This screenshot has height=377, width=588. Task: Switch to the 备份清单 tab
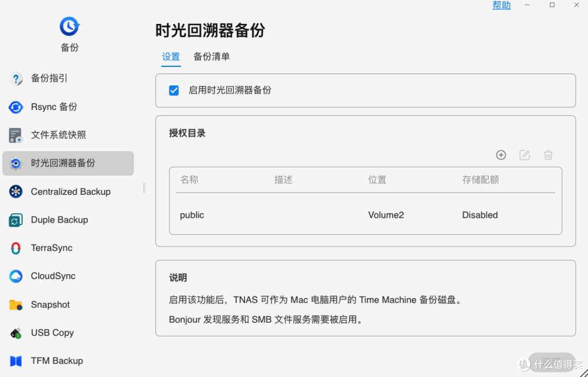click(211, 57)
